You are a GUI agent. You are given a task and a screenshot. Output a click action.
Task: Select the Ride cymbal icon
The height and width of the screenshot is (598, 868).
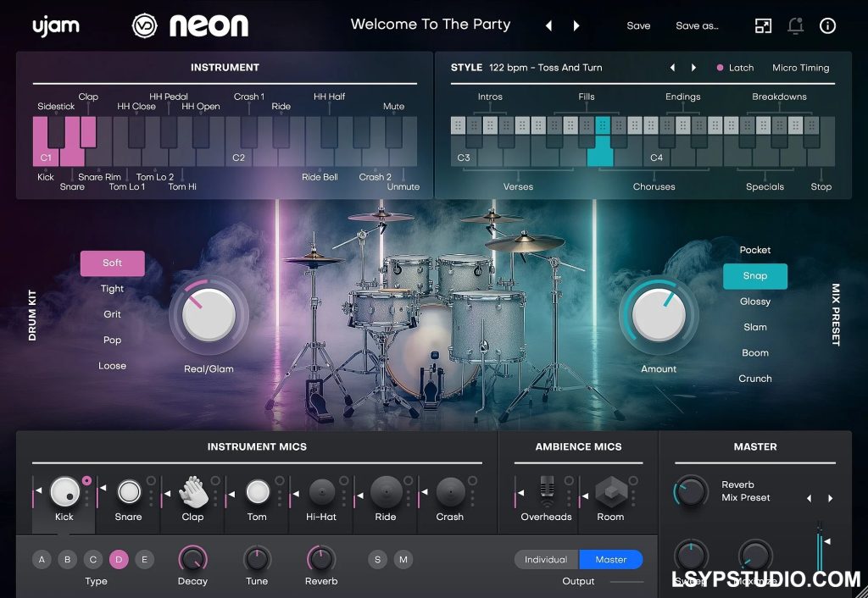tap(386, 491)
